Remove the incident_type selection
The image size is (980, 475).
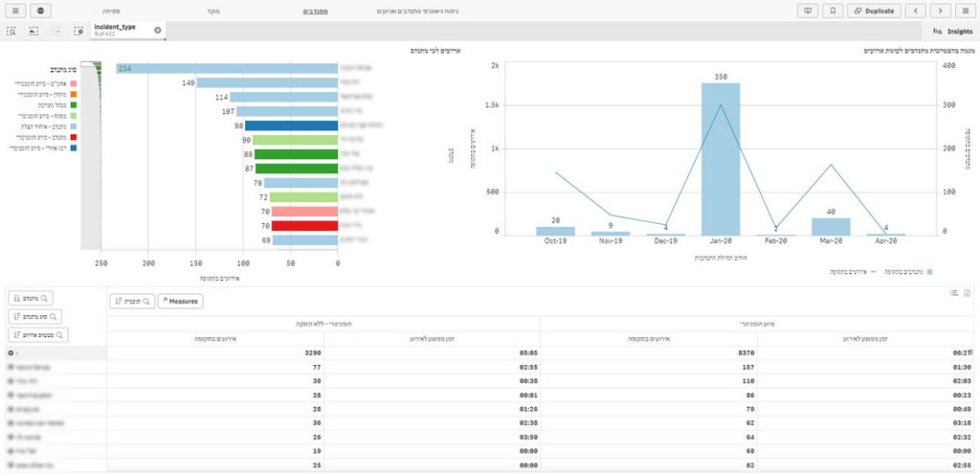pos(158,30)
